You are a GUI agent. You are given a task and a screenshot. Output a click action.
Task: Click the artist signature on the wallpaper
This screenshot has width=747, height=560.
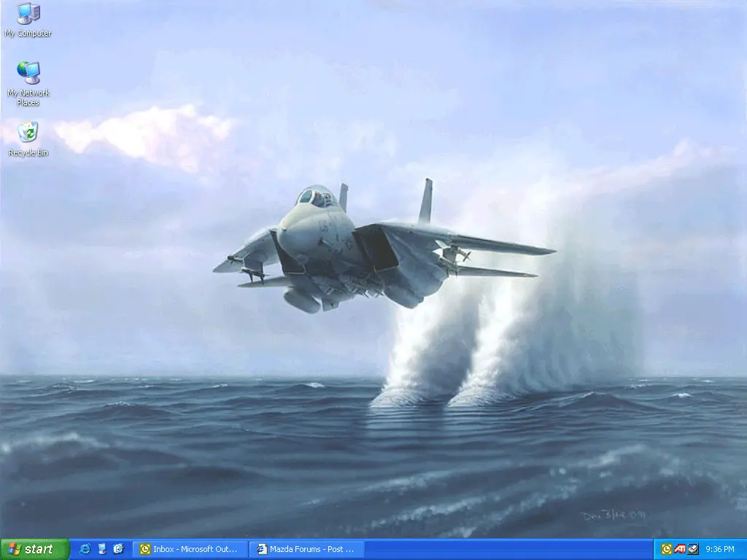(613, 516)
